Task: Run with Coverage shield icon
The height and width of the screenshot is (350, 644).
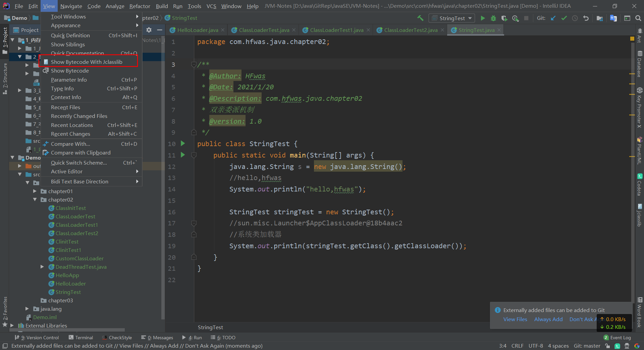Action: coord(504,18)
